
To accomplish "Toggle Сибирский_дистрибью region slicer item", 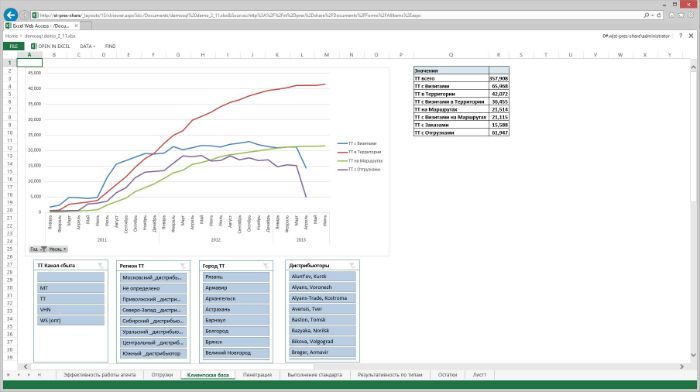I will (153, 321).
